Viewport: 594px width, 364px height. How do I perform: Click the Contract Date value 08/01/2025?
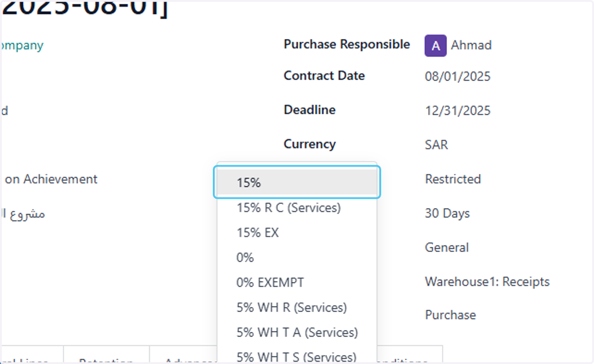point(457,77)
